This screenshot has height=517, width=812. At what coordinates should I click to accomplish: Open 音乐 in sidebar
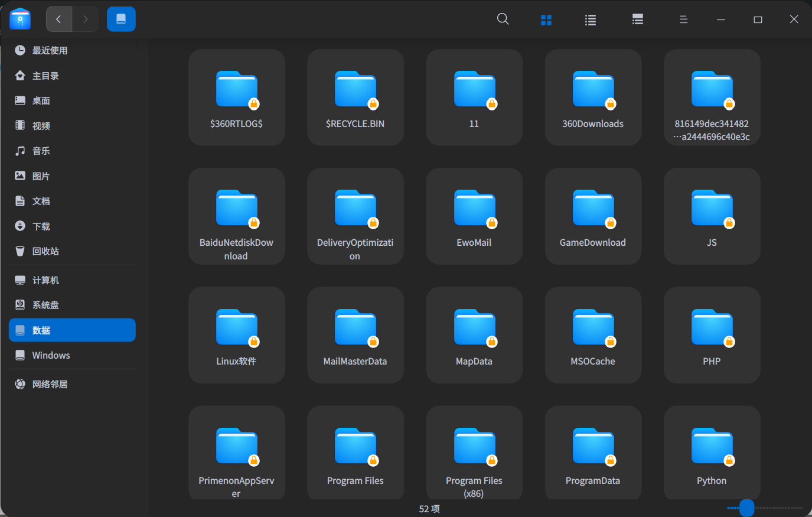tap(72, 151)
